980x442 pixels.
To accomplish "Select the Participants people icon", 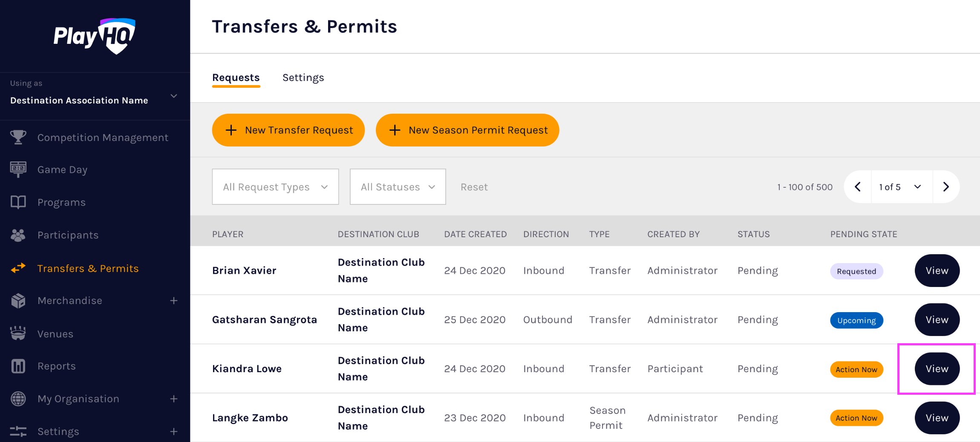I will [17, 235].
